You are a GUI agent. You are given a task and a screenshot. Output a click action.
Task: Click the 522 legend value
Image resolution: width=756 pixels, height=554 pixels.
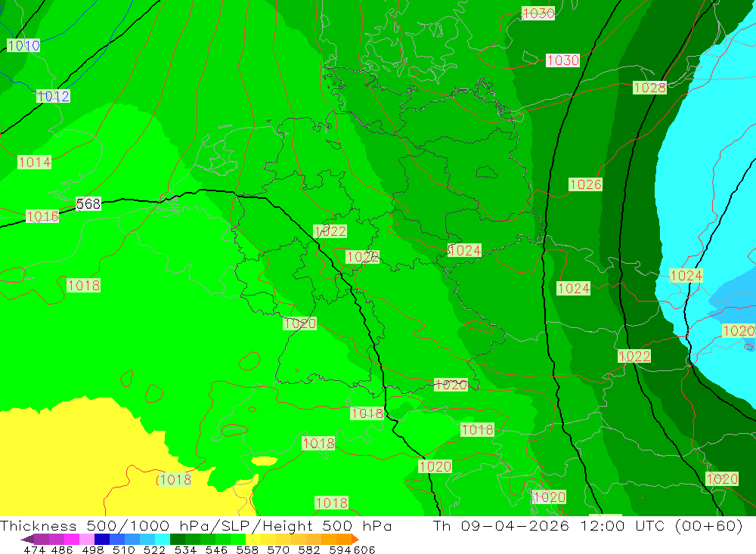pos(154,549)
